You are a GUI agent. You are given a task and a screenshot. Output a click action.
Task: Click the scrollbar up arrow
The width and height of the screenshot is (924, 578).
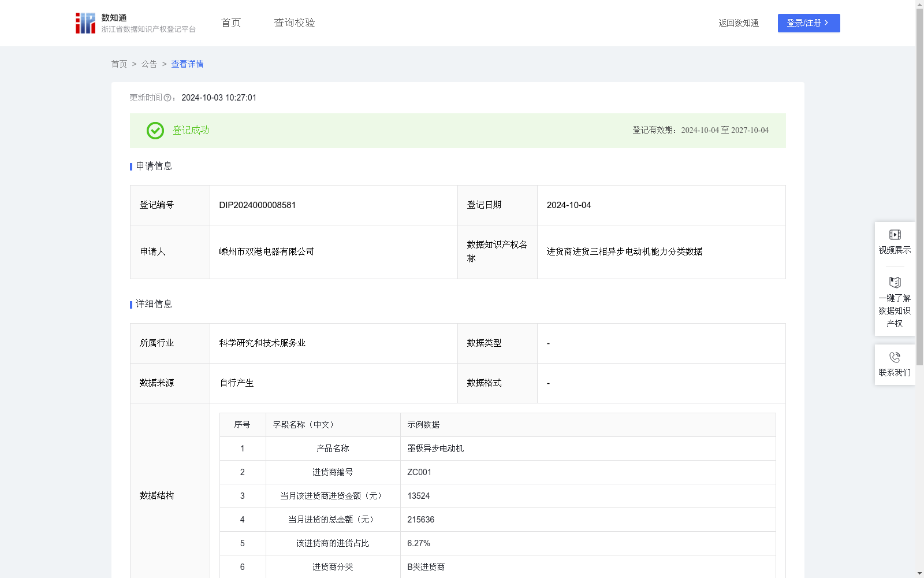[x=919, y=4]
